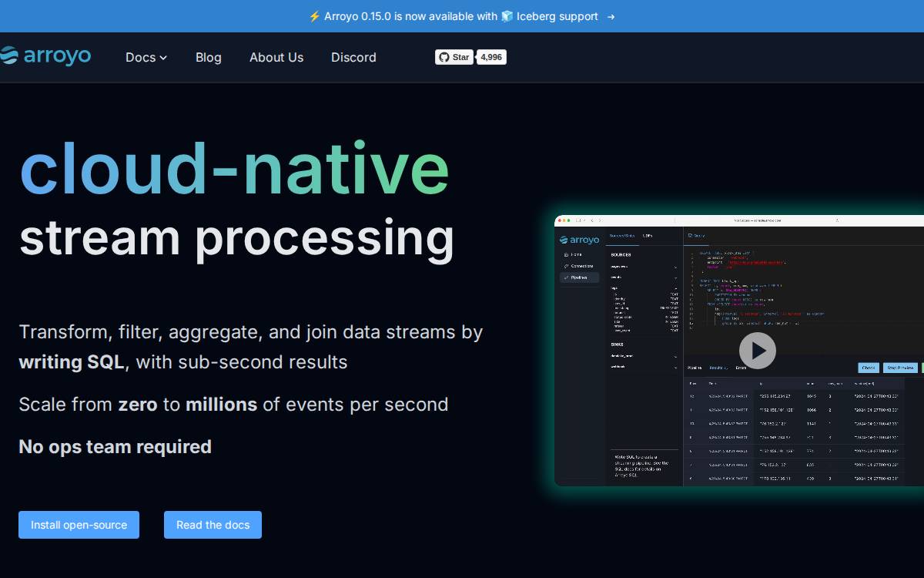Click the Arroyo logo in the navbar
This screenshot has width=924, height=578.
tap(45, 55)
